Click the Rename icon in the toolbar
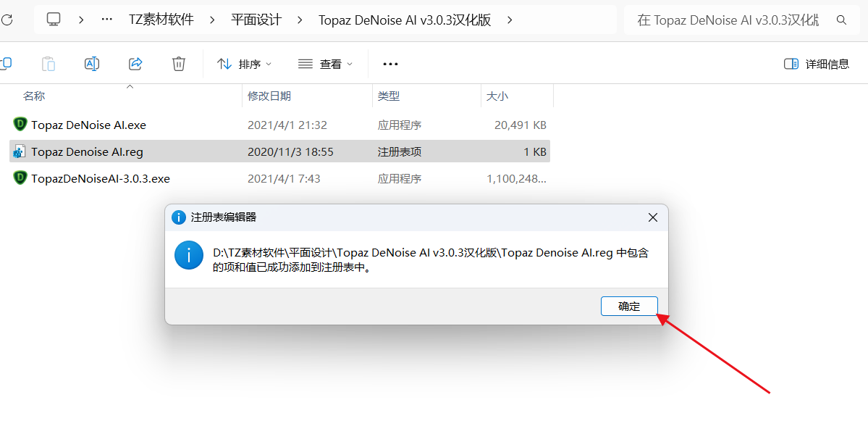 pyautogui.click(x=92, y=64)
